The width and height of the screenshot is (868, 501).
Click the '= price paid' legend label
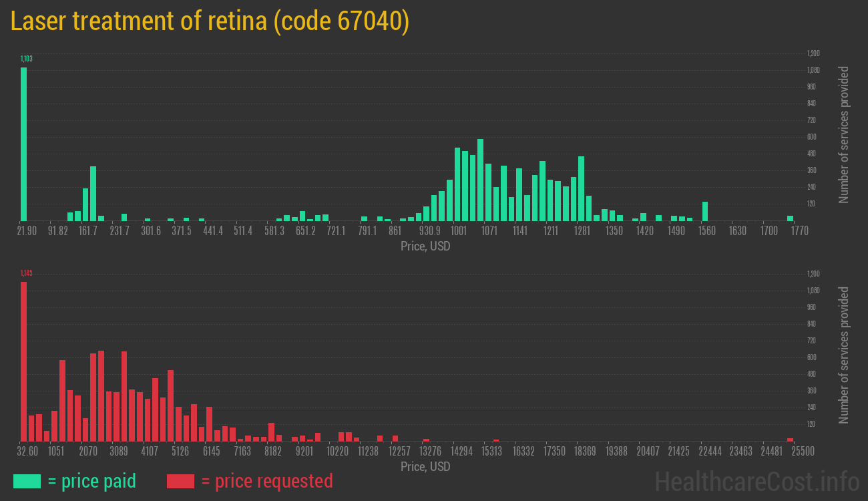(92, 481)
